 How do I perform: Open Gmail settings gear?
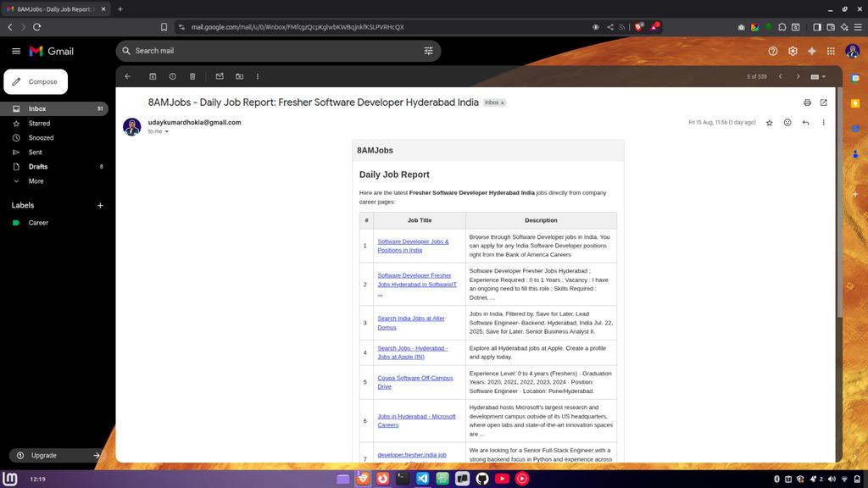[792, 51]
